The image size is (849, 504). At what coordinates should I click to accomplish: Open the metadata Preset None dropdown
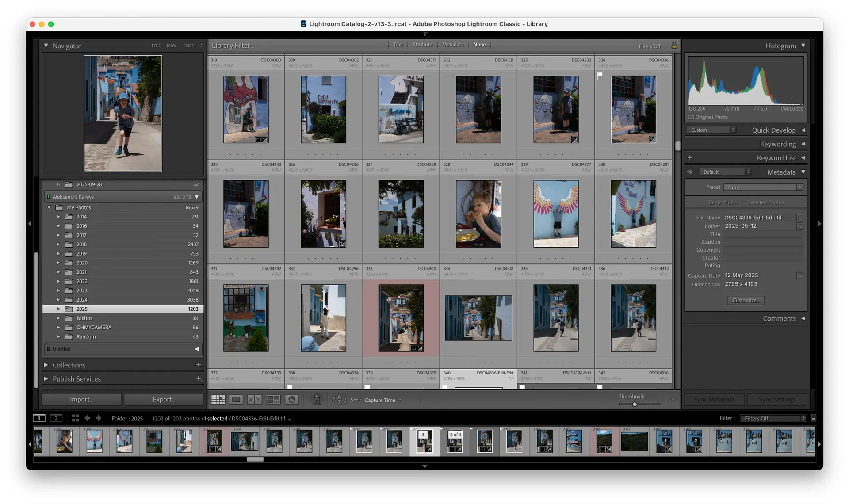point(763,187)
